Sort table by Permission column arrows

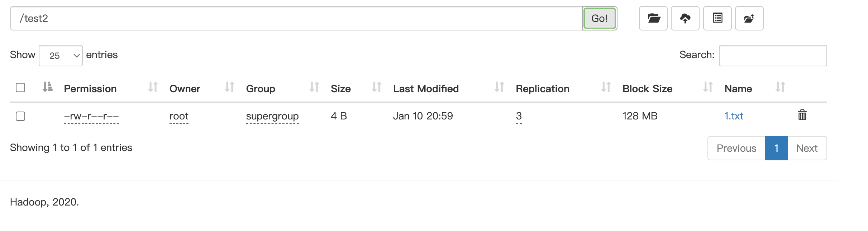(x=153, y=87)
